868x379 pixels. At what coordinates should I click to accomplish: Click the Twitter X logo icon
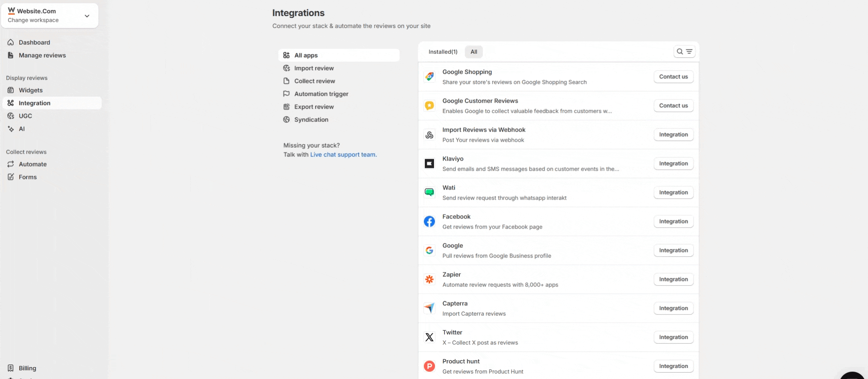[429, 337]
